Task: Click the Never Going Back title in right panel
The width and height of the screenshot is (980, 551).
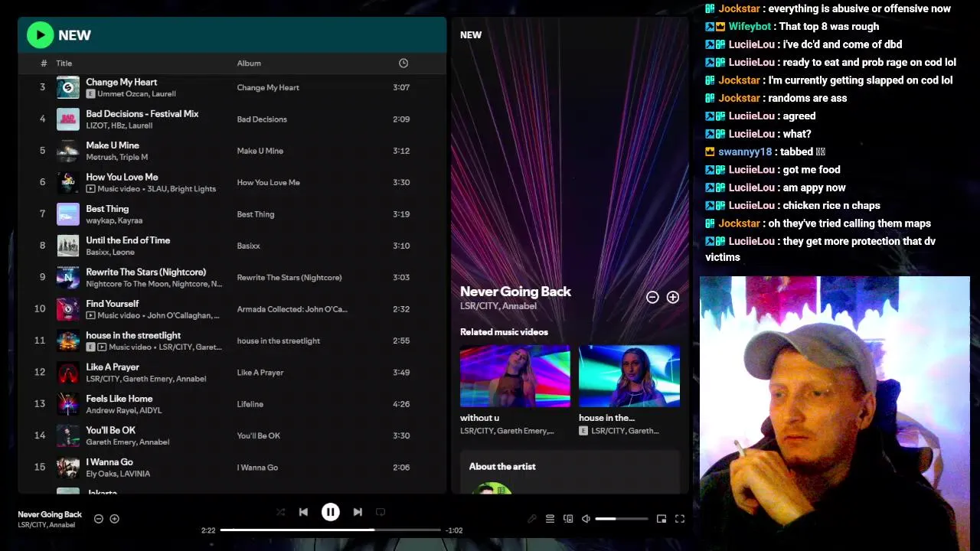Action: 515,292
